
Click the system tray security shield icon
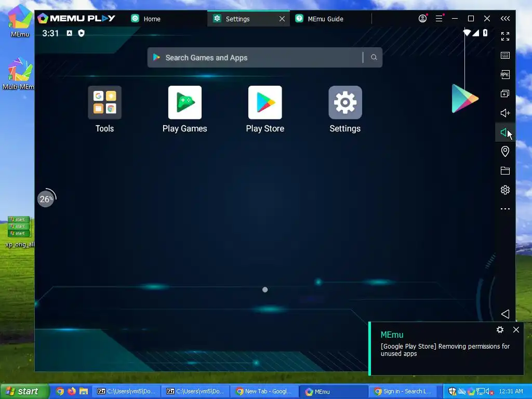click(x=453, y=391)
